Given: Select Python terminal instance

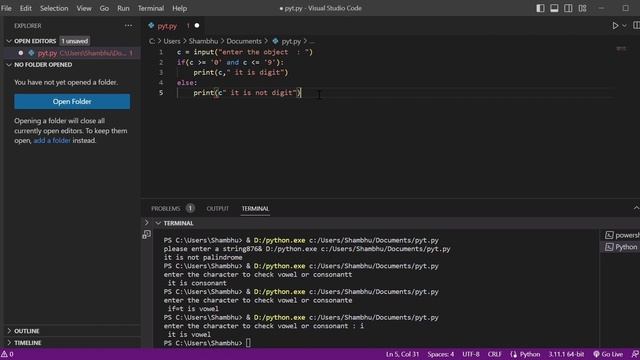Looking at the screenshot, I should 621,247.
